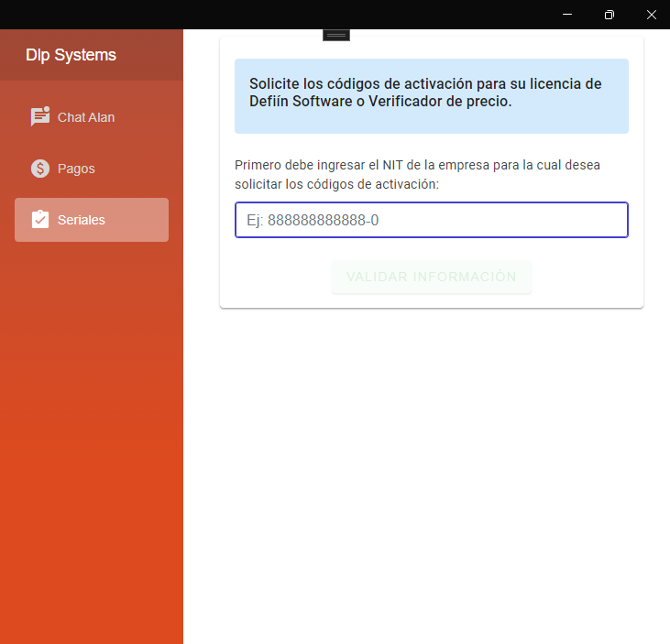Click the Seriales clipboard check icon
This screenshot has height=644, width=670.
(x=40, y=219)
